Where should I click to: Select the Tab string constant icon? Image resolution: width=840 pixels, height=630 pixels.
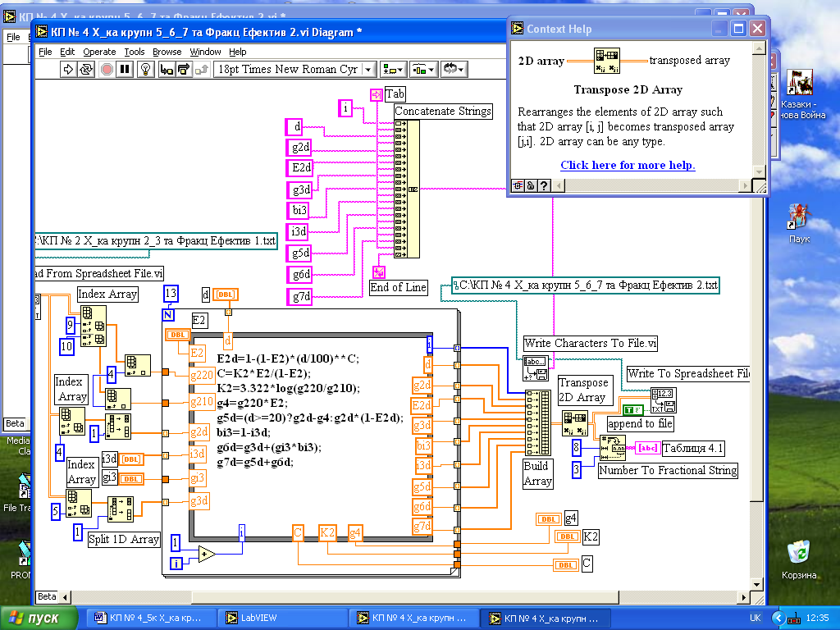point(377,95)
